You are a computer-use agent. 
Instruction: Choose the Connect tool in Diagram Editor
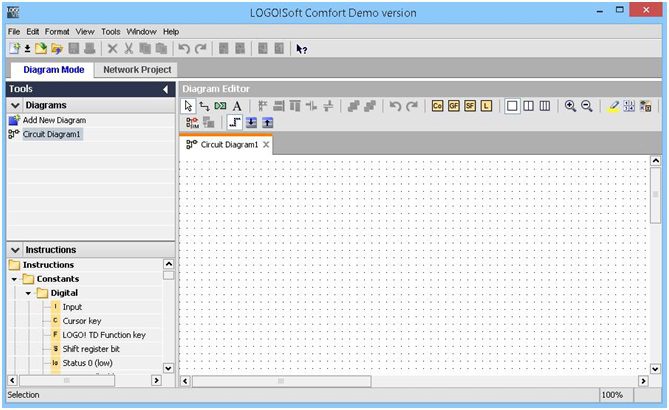coord(204,106)
